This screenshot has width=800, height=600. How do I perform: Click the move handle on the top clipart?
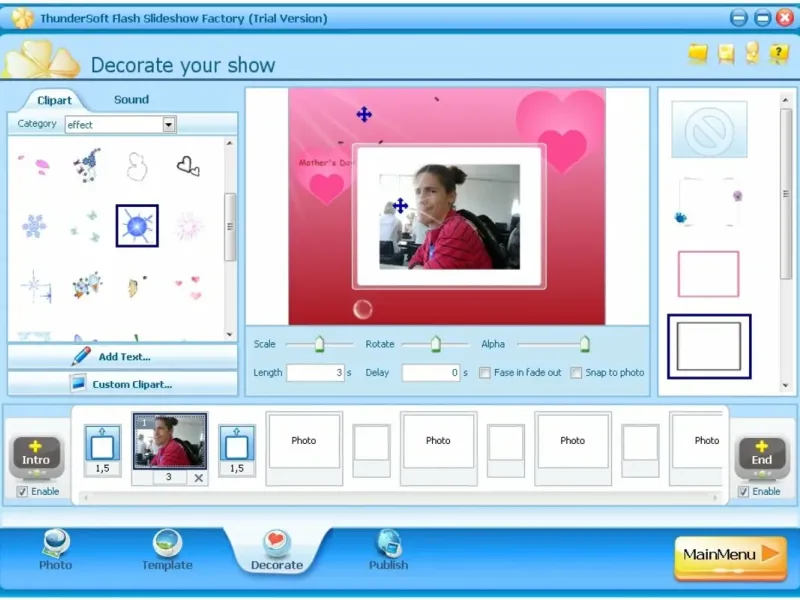[364, 114]
